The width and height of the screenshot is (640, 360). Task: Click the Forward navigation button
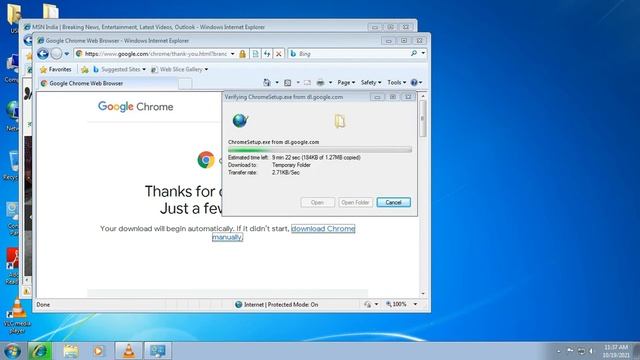click(x=56, y=54)
